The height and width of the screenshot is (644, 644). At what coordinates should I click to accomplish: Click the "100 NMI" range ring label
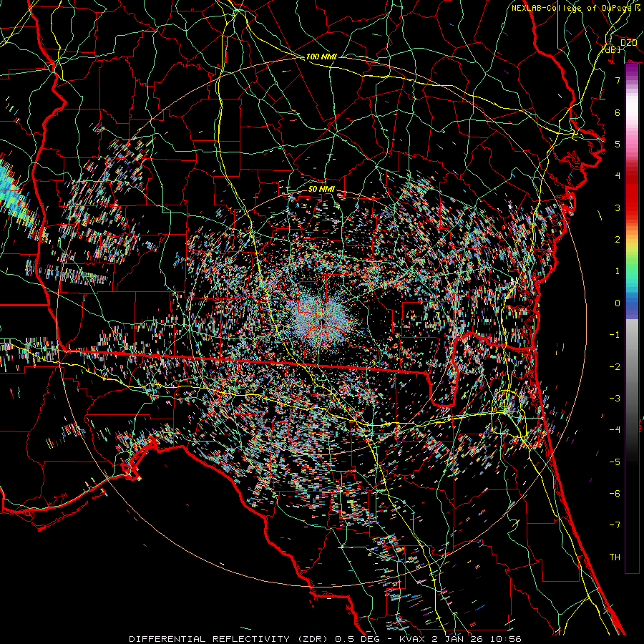[321, 57]
